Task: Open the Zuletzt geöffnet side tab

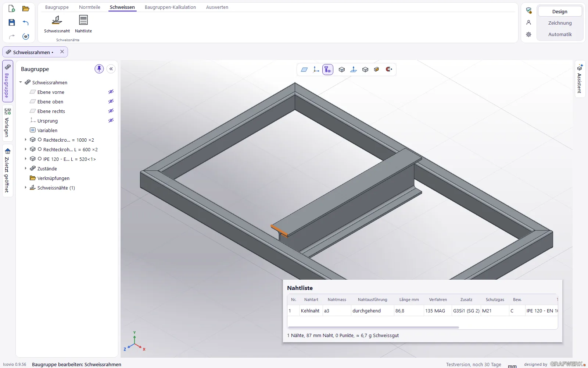Action: [7, 170]
